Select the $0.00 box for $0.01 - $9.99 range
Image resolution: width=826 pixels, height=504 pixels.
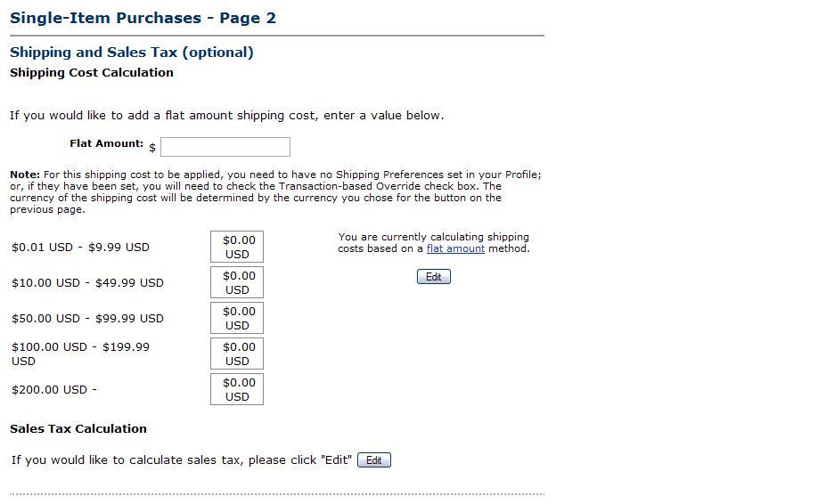tap(237, 247)
